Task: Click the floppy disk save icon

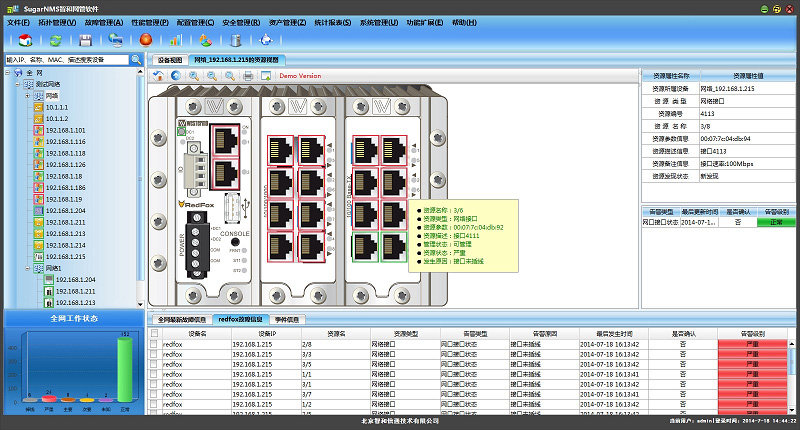Action: 85,40
